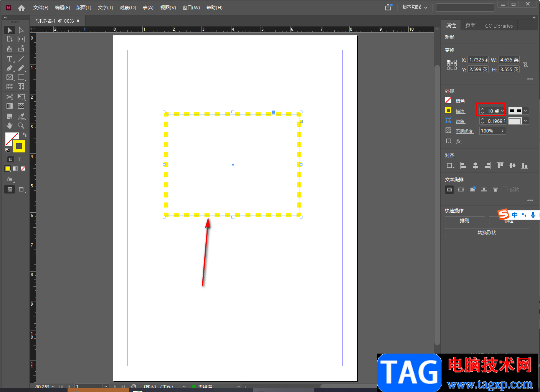Click the 转换形状 button
This screenshot has height=392, width=540.
[x=487, y=232]
